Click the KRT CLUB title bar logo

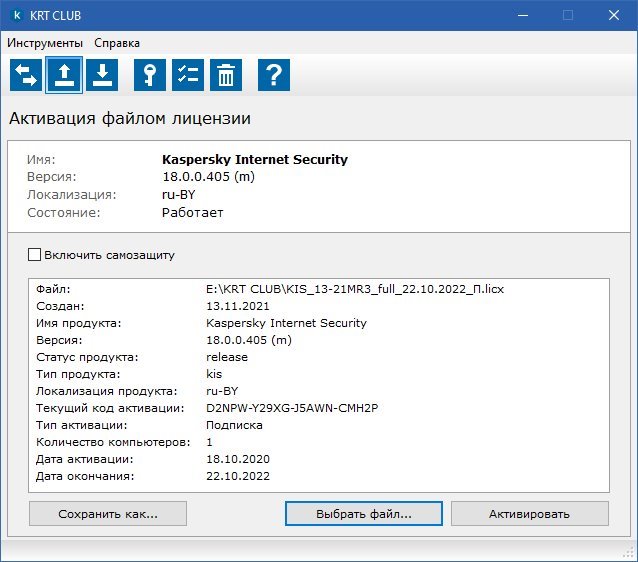pyautogui.click(x=17, y=15)
